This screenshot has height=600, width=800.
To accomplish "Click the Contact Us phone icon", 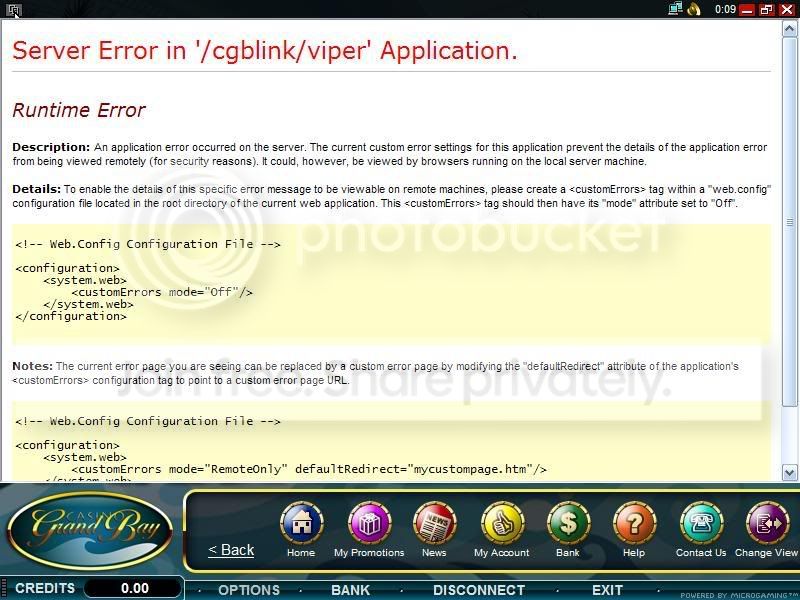I will [701, 523].
